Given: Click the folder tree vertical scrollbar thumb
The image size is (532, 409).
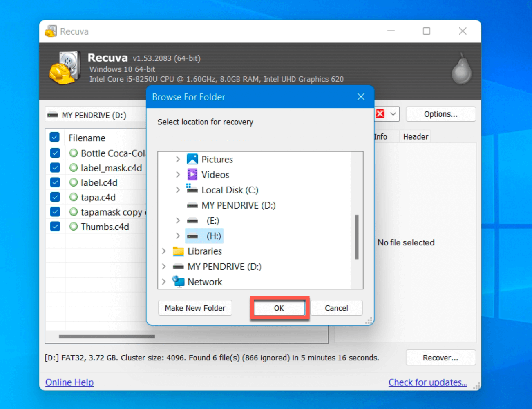Looking at the screenshot, I should [x=357, y=237].
